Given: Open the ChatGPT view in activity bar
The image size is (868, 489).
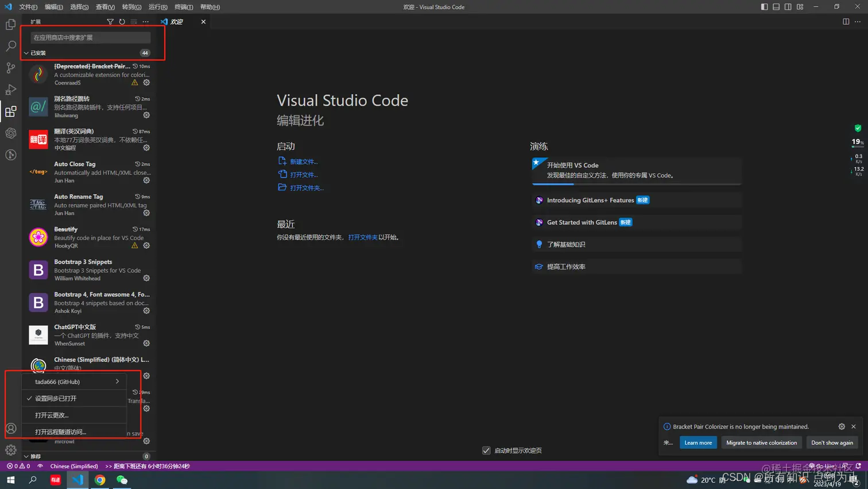Looking at the screenshot, I should click(10, 133).
